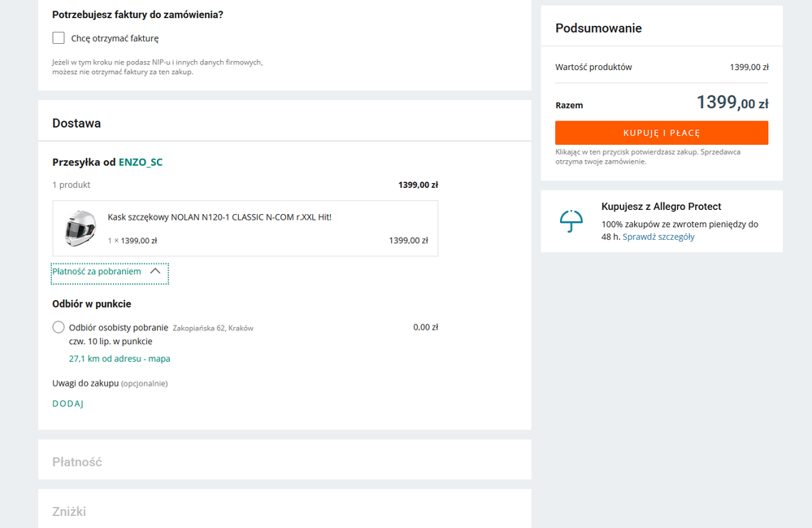Click DODAJ to add purchase notes
The width and height of the screenshot is (812, 528).
coord(68,404)
